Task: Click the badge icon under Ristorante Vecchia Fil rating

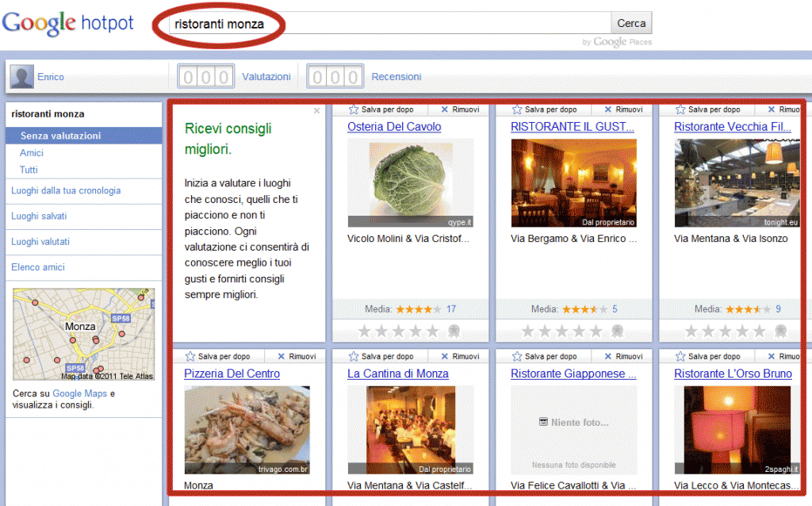Action: tap(781, 331)
